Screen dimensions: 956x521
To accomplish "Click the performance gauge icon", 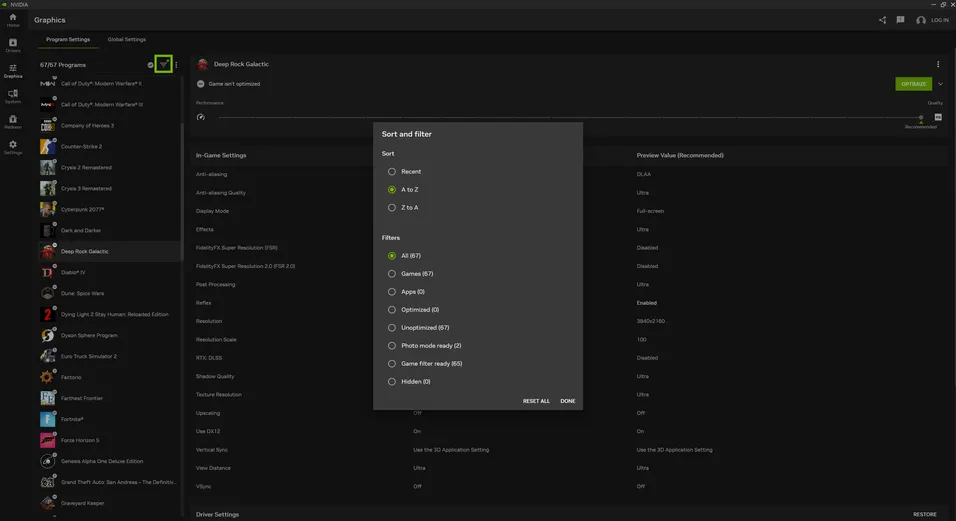I will 201,117.
